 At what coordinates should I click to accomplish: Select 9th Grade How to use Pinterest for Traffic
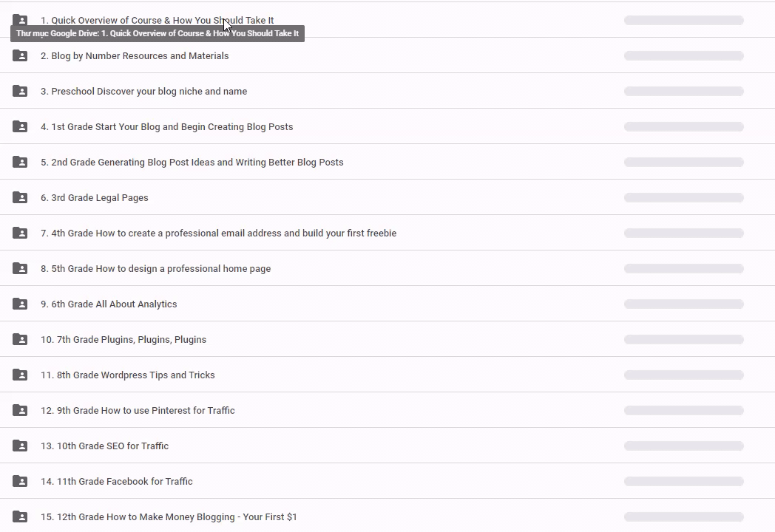[x=138, y=410]
